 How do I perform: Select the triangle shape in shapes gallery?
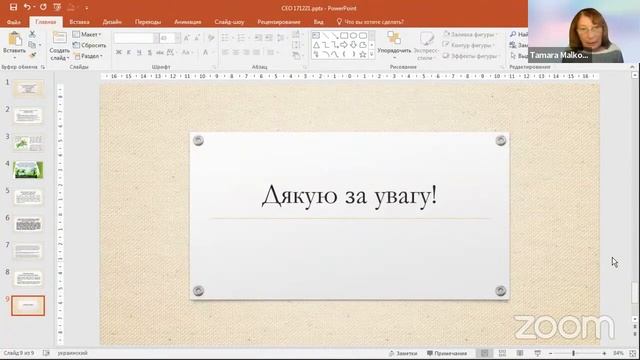[316, 45]
